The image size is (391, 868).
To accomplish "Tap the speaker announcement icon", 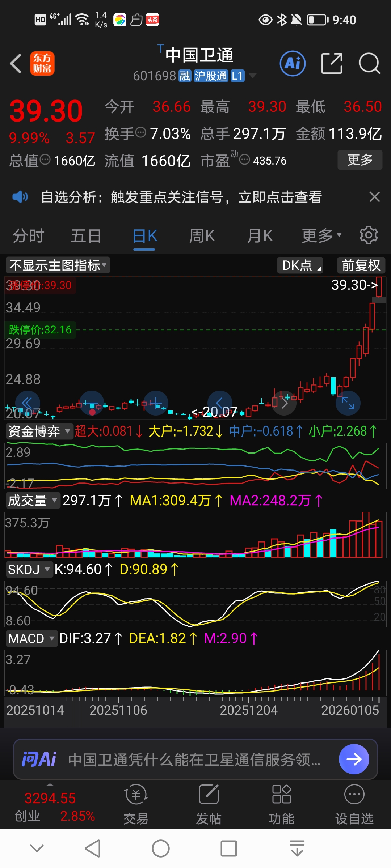I will point(20,197).
